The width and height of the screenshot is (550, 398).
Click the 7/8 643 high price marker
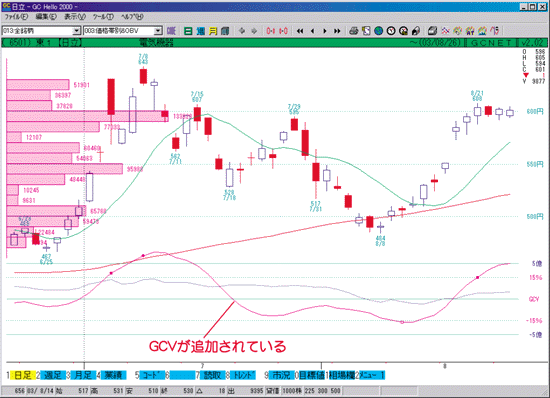[143, 59]
